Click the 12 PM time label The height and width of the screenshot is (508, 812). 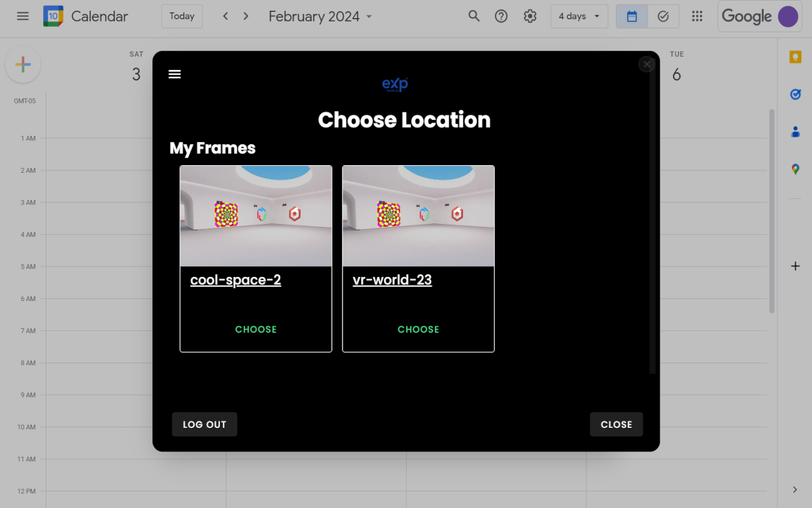pos(27,491)
